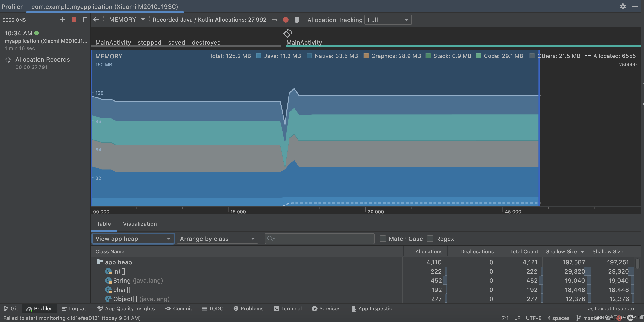Screen dimensions: 644x322
Task: Click the app heap folder icon
Action: 100,262
